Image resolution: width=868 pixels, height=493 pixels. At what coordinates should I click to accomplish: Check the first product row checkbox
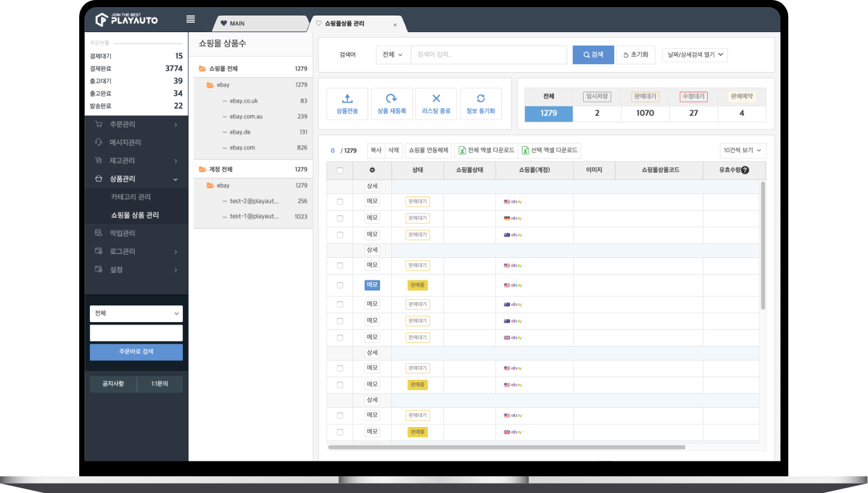click(x=340, y=202)
